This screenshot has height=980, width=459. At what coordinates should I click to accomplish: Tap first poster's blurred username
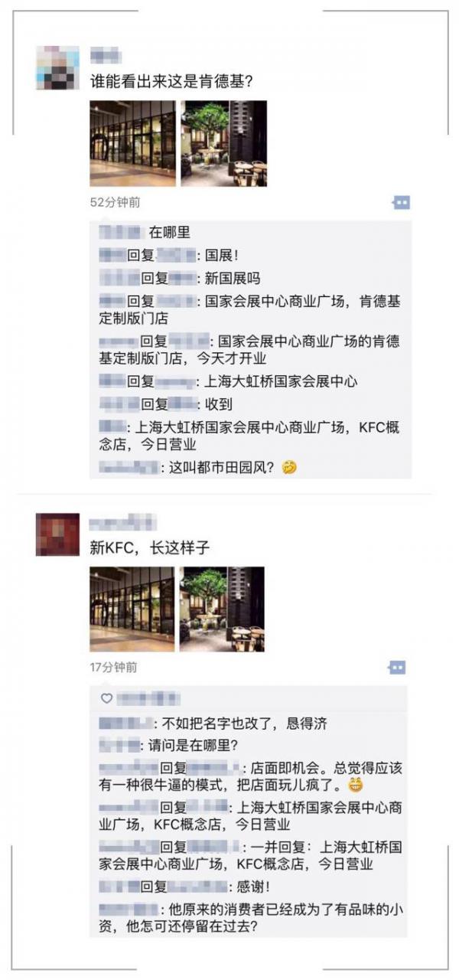point(106,55)
